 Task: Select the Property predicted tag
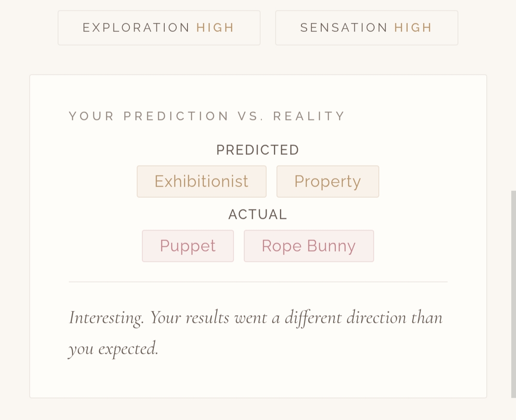(x=327, y=181)
